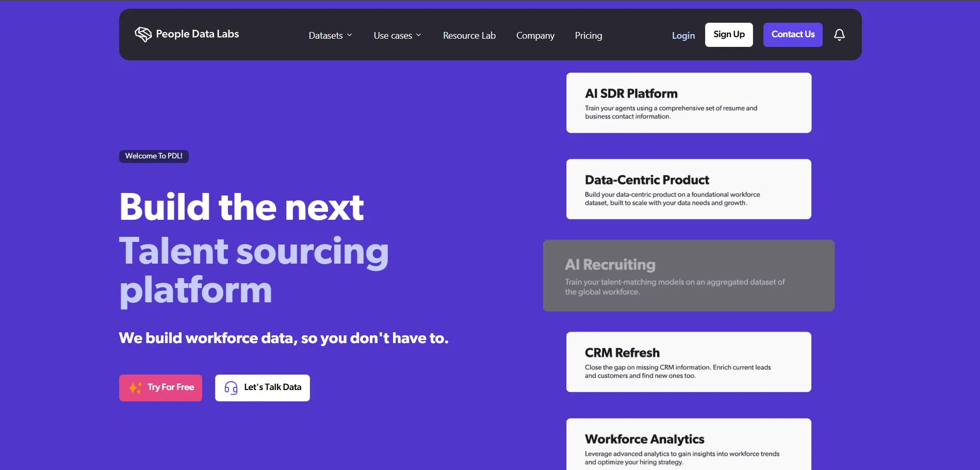
Task: Navigate to Pricing
Action: [x=588, y=35]
